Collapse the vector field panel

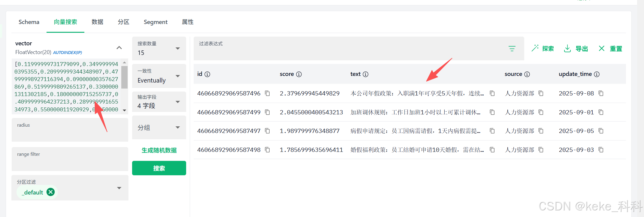pos(119,48)
